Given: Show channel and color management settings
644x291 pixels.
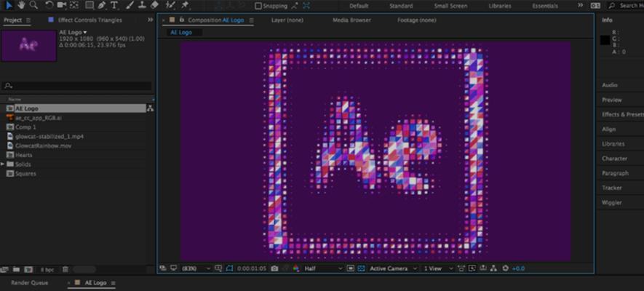Looking at the screenshot, I should click(x=295, y=268).
